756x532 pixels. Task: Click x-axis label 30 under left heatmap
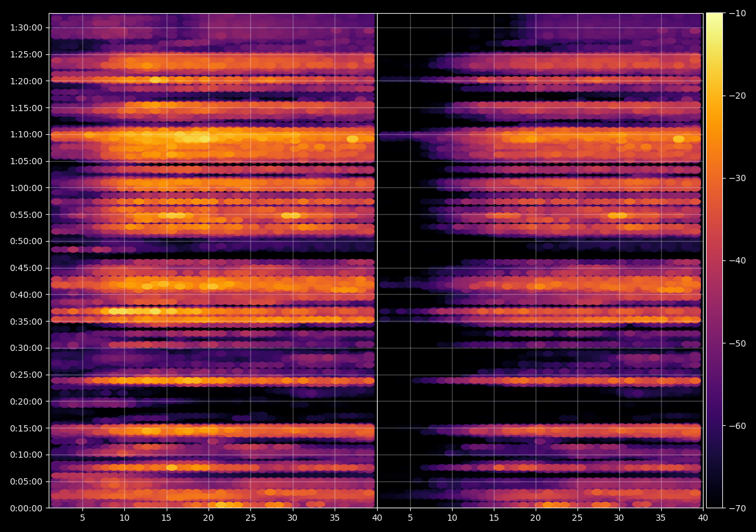(x=293, y=518)
